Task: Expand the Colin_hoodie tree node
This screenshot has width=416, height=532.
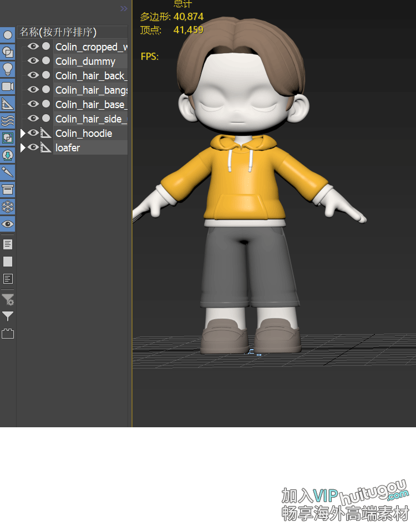Action: 23,133
